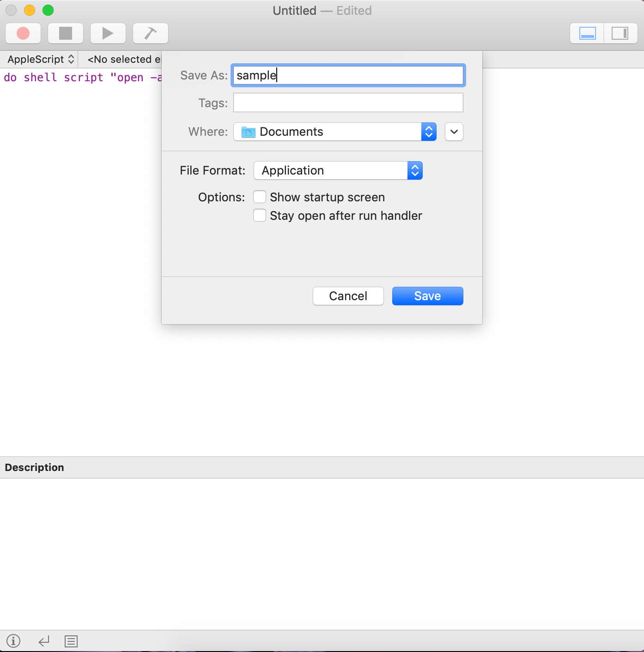
Task: Show the result with the return arrow icon
Action: 44,641
